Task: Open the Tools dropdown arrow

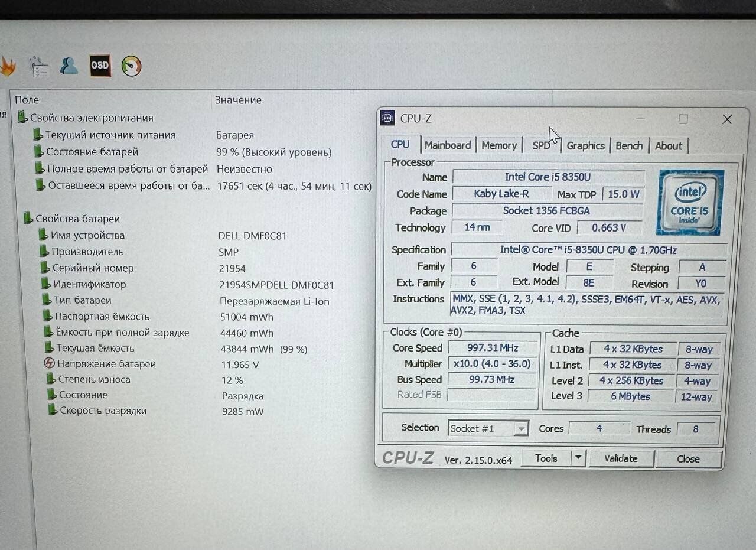Action: pyautogui.click(x=578, y=458)
